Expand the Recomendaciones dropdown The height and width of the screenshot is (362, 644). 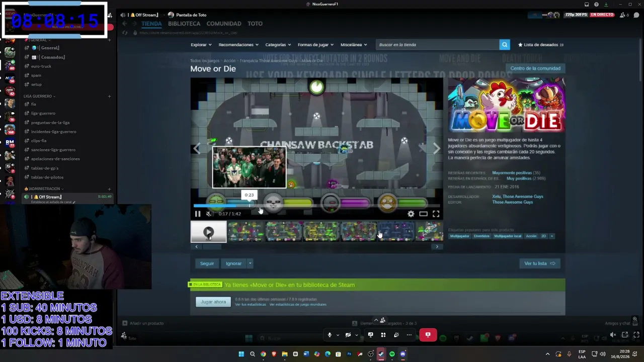[238, 45]
